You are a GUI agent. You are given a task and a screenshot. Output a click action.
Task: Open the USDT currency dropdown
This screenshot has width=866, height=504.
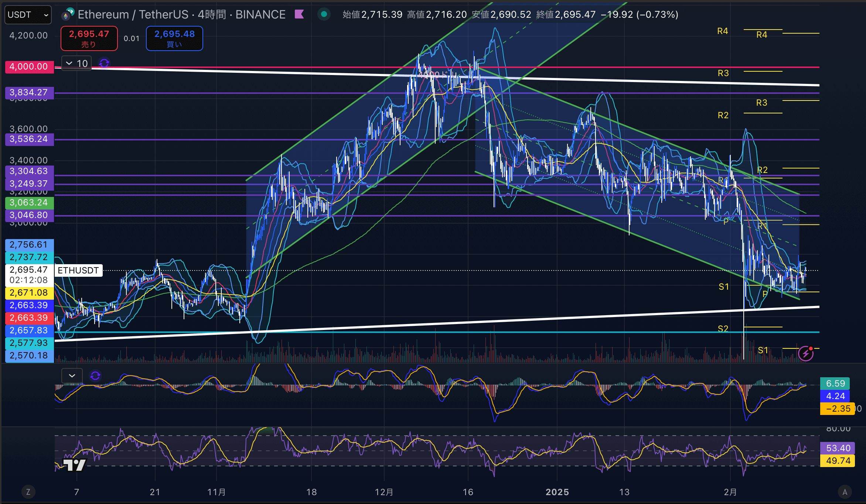point(28,15)
